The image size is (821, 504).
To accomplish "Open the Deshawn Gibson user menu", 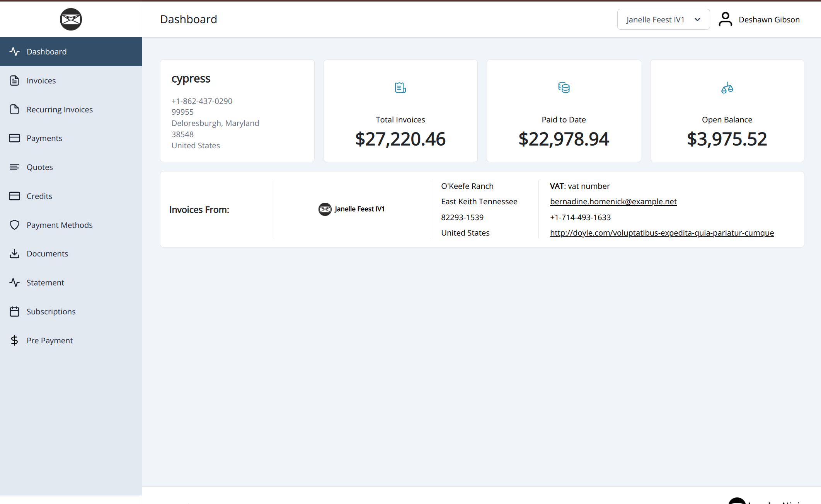I will tap(759, 19).
